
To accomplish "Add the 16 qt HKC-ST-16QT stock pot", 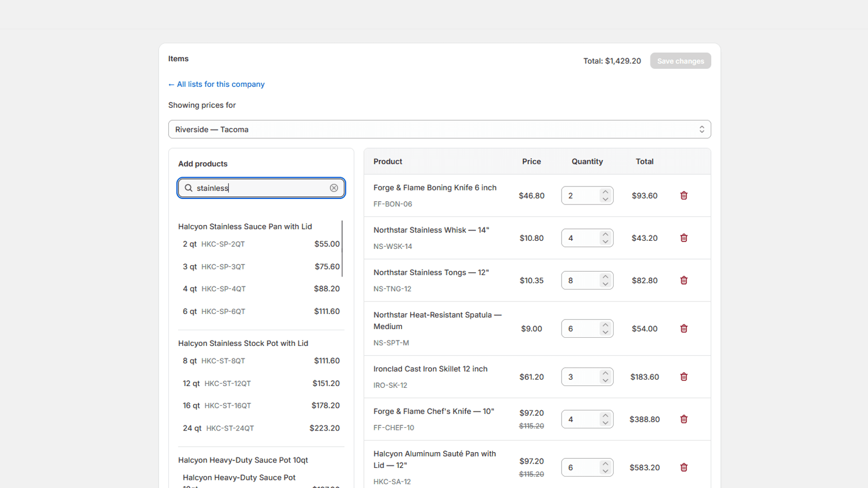I will click(261, 406).
